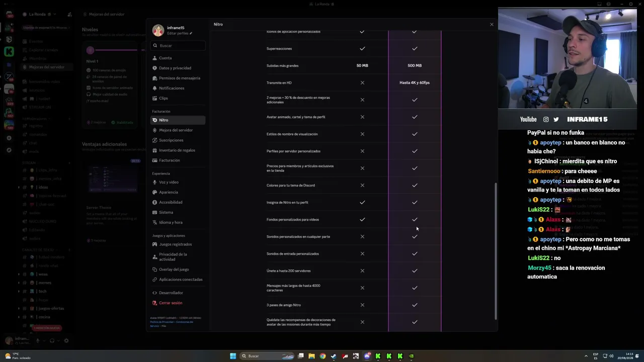644x362 pixels.
Task: Click the Notificaciones bell icon
Action: click(x=155, y=88)
